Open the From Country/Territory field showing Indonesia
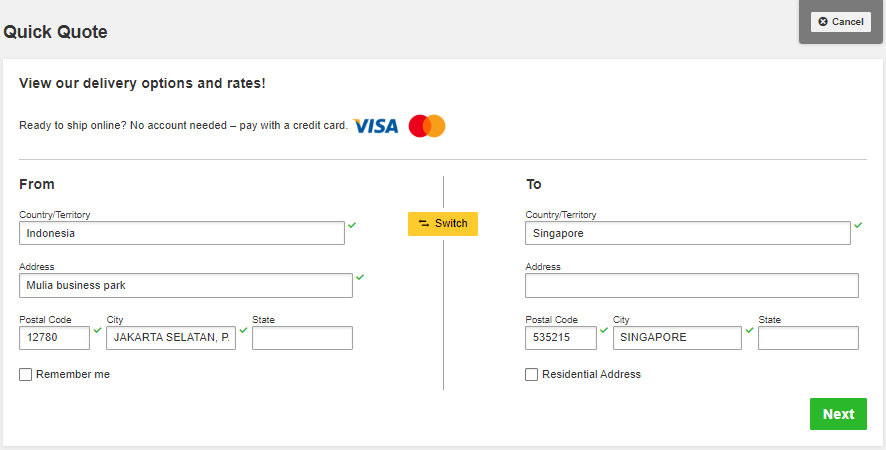The width and height of the screenshot is (886, 450). pos(182,233)
